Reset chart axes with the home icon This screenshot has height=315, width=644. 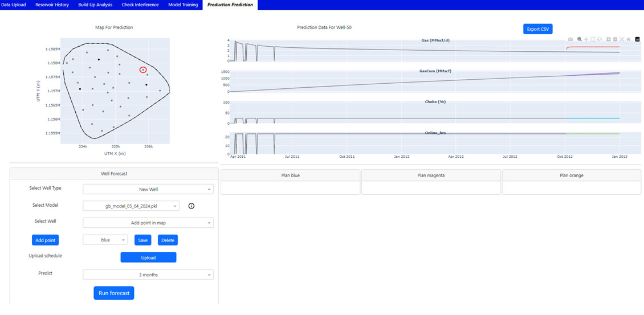pos(629,39)
